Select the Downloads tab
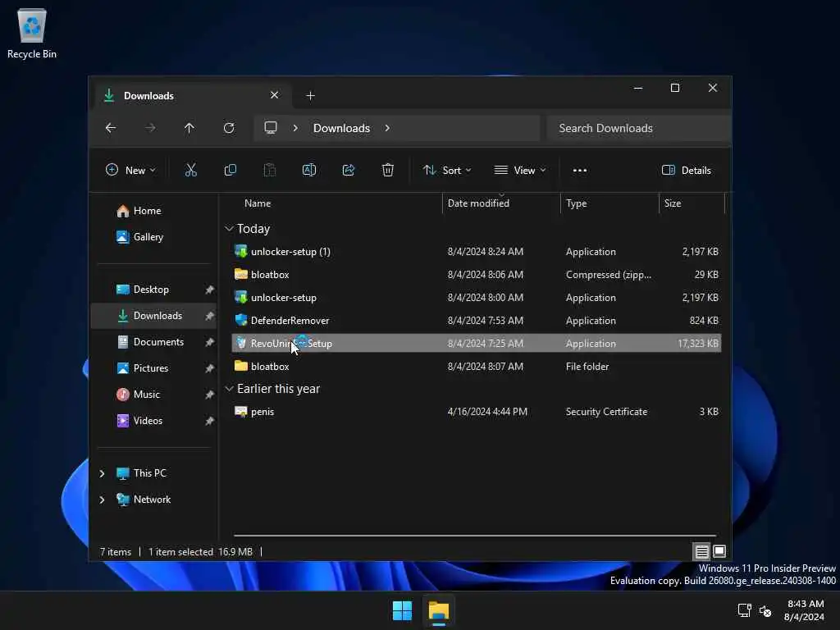840x630 pixels. point(193,96)
